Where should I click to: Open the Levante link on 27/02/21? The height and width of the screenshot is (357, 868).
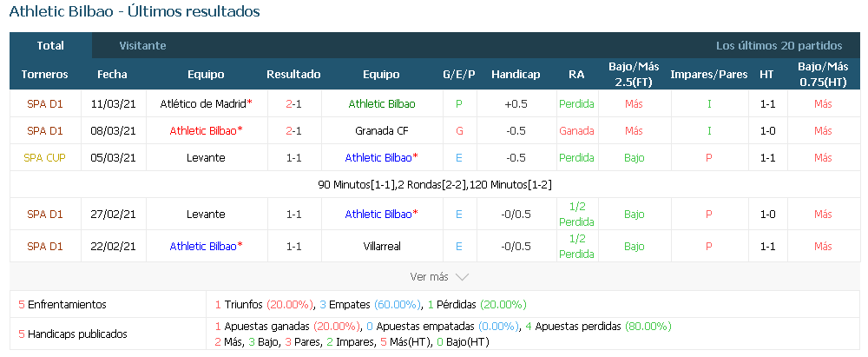pyautogui.click(x=206, y=214)
